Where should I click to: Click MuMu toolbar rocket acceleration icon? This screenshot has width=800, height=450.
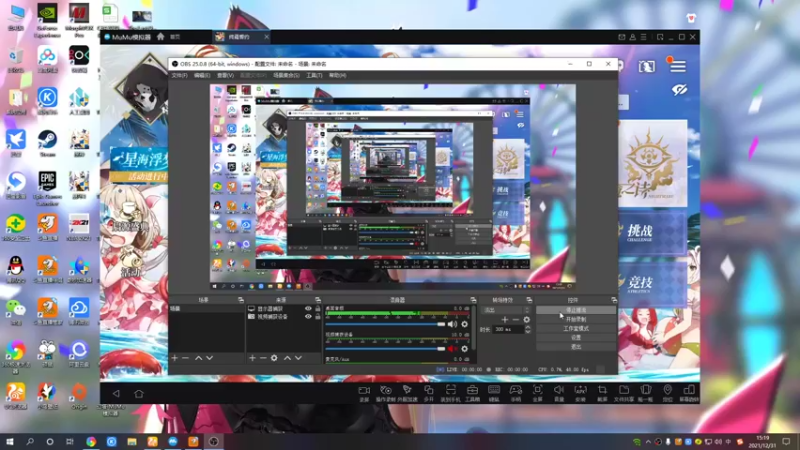407,391
